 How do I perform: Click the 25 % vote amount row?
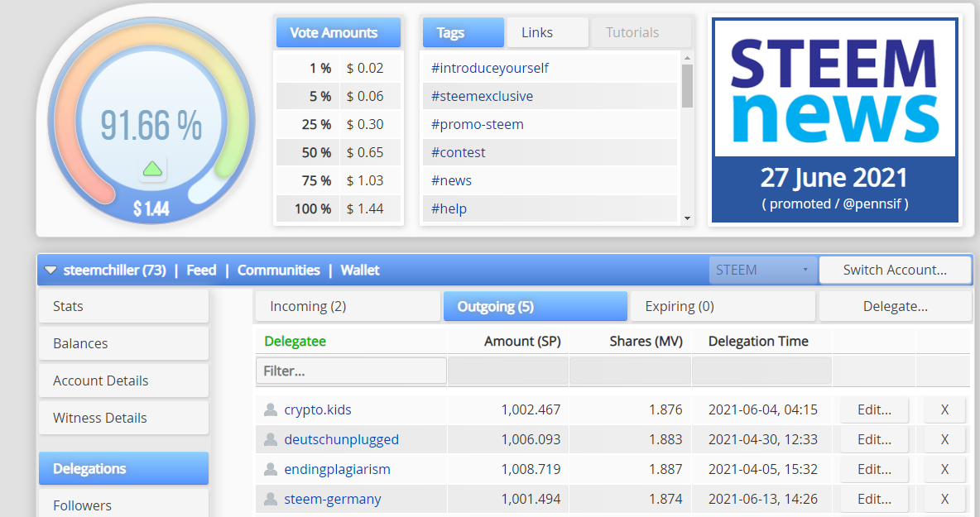click(x=339, y=124)
